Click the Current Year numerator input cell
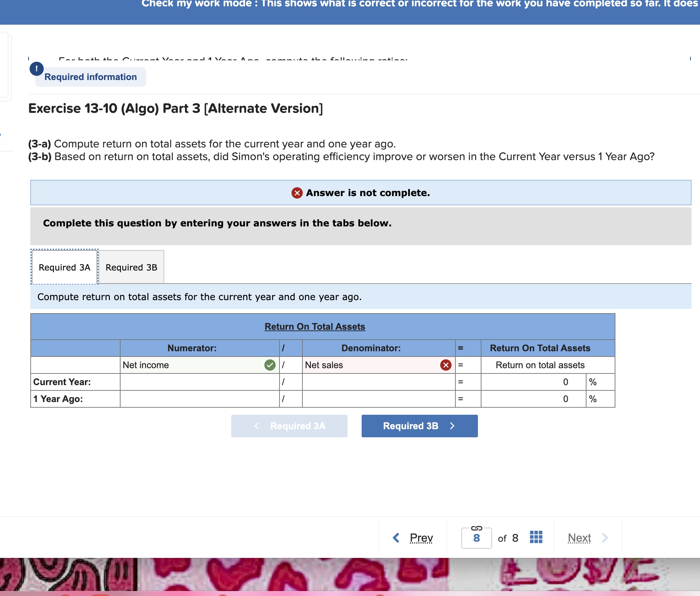The height and width of the screenshot is (596, 700). coord(199,382)
